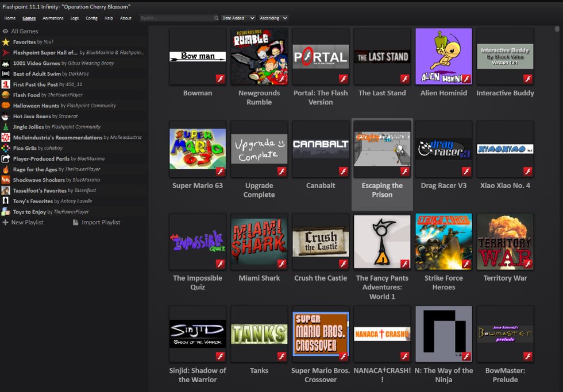Open the Date Added sort dropdown

[x=238, y=18]
